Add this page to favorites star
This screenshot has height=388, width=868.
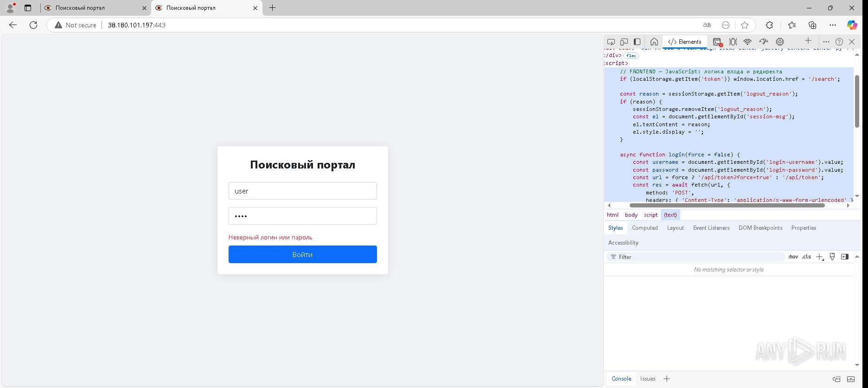(745, 25)
